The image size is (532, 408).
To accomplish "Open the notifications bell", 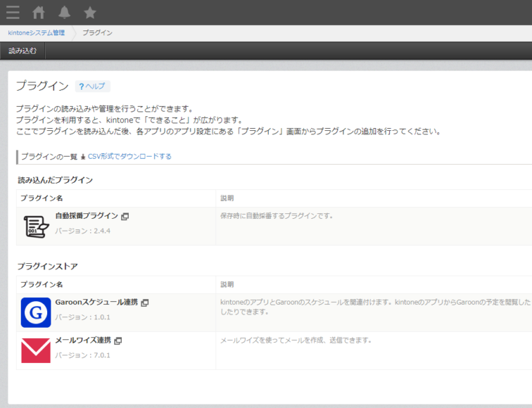I will 64,12.
